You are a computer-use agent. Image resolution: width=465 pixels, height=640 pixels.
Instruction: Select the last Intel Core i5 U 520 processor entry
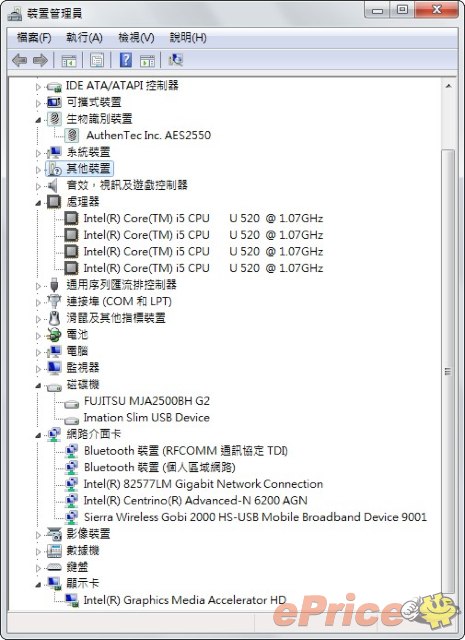click(x=203, y=268)
